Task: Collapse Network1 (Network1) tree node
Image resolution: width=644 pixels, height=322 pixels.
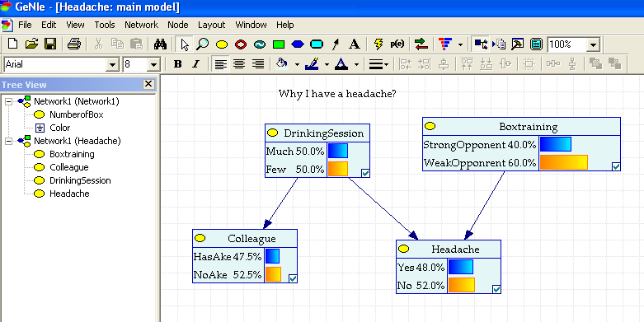Action: (x=8, y=101)
